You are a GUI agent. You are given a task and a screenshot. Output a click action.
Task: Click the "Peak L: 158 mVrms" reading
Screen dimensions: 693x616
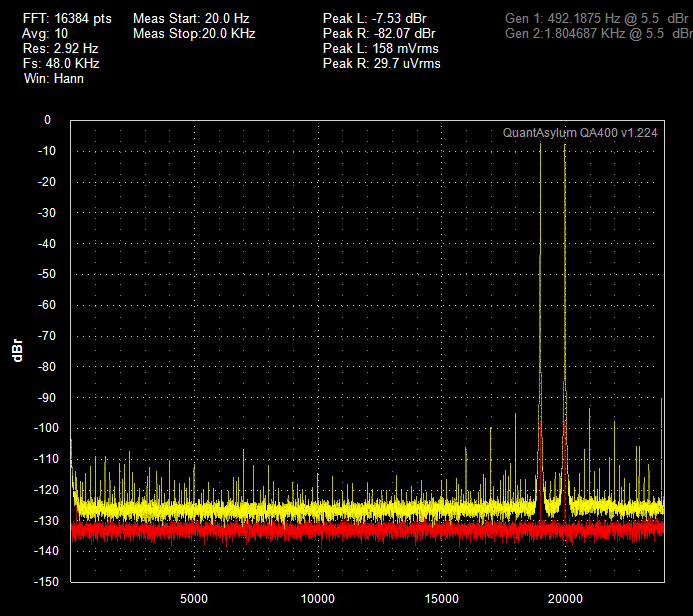point(381,49)
